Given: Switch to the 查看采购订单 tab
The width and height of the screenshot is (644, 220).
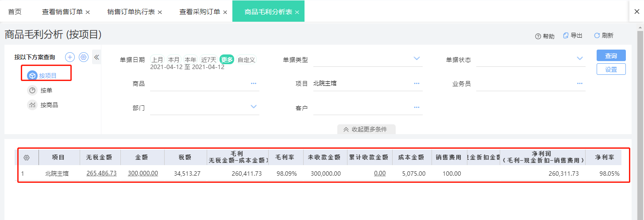Looking at the screenshot, I should 200,12.
